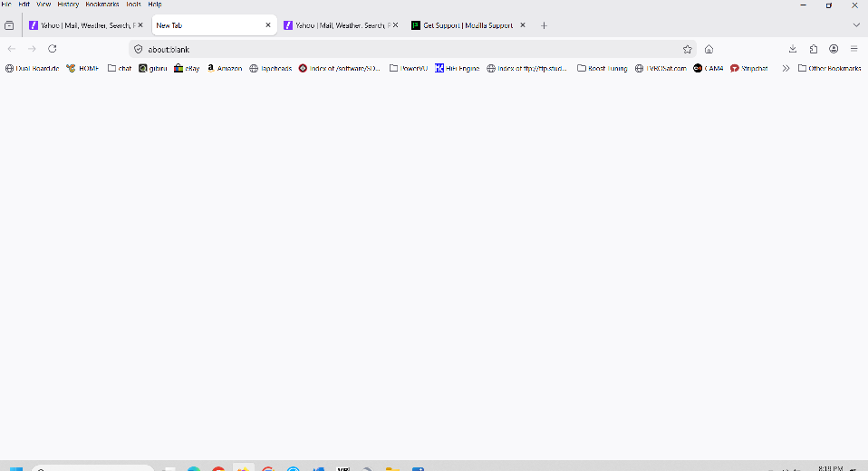Bookmark this page with the star icon
The width and height of the screenshot is (868, 471).
pos(687,49)
